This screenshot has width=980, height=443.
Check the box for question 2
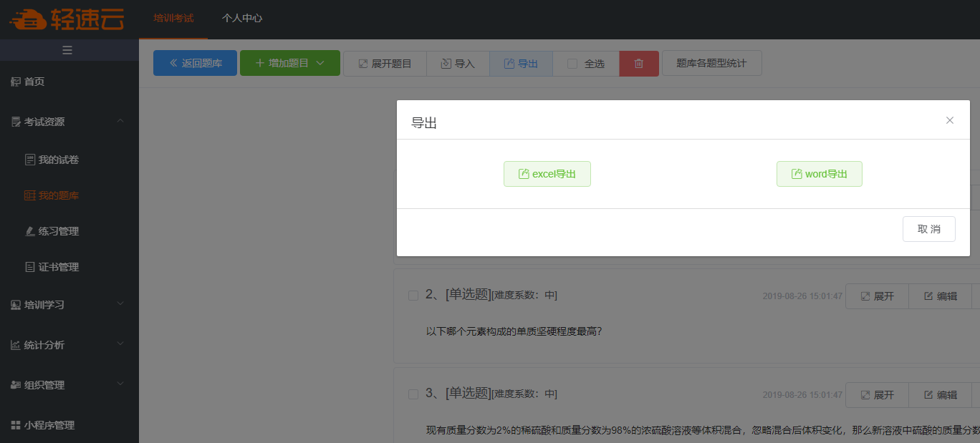(413, 296)
